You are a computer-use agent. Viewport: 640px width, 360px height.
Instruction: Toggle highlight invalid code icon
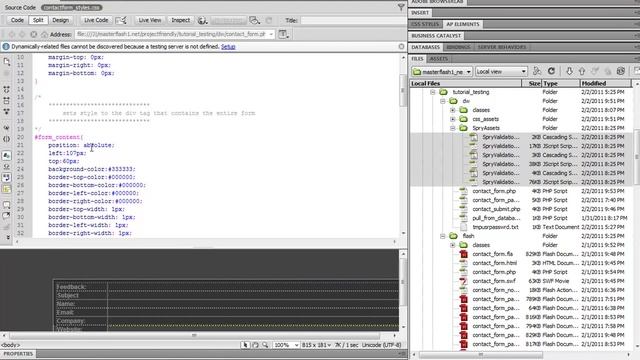click(x=7, y=167)
